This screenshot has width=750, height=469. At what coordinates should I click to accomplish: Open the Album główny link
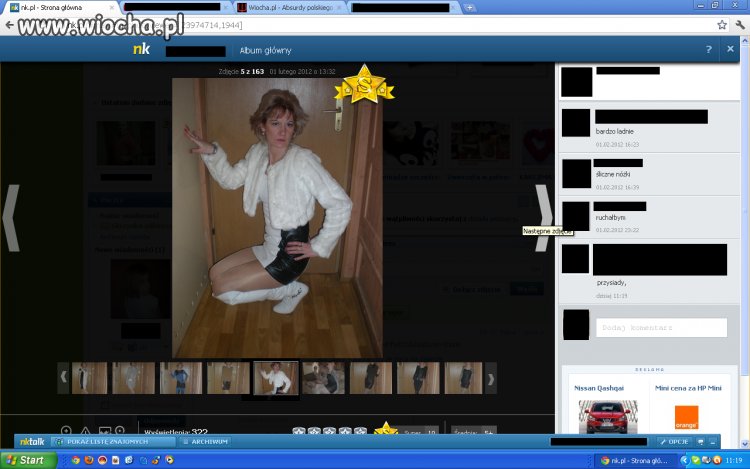click(x=265, y=51)
